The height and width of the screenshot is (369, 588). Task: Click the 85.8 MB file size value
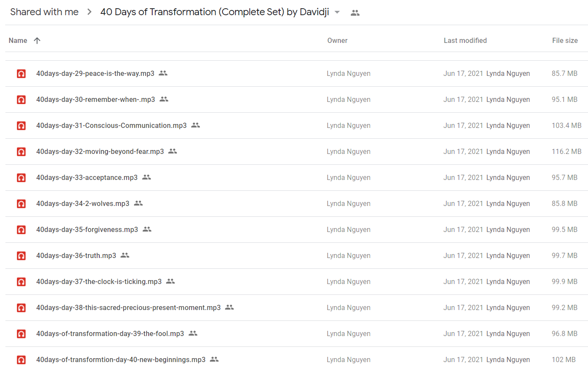point(565,204)
